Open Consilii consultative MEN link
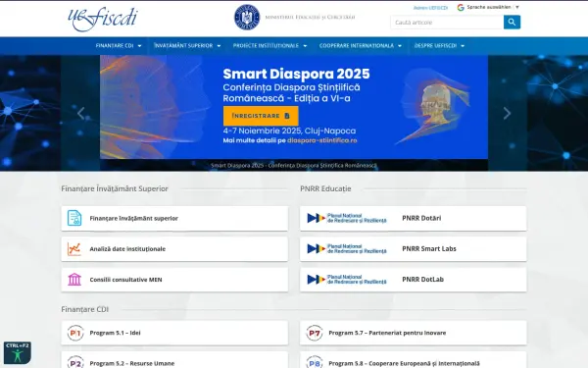 pos(174,280)
